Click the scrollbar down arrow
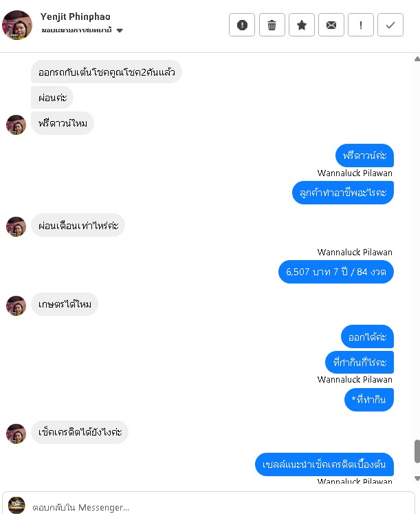This screenshot has width=420, height=514. [417, 479]
